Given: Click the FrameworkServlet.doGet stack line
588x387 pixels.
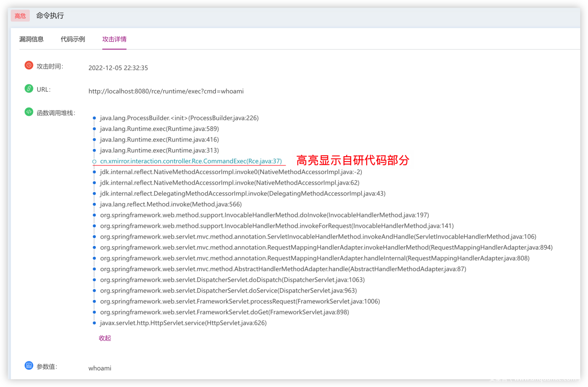Looking at the screenshot, I should click(225, 312).
